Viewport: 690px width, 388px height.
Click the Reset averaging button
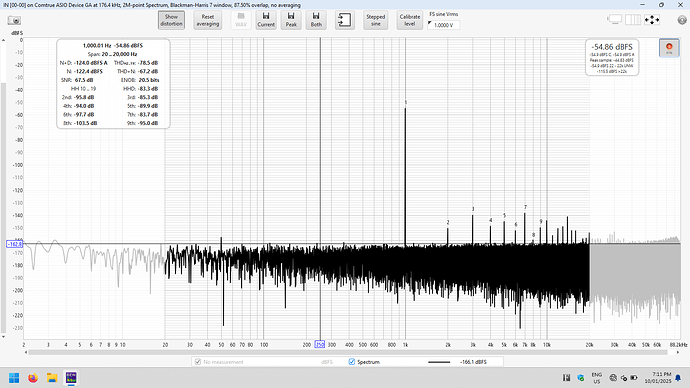click(x=208, y=20)
